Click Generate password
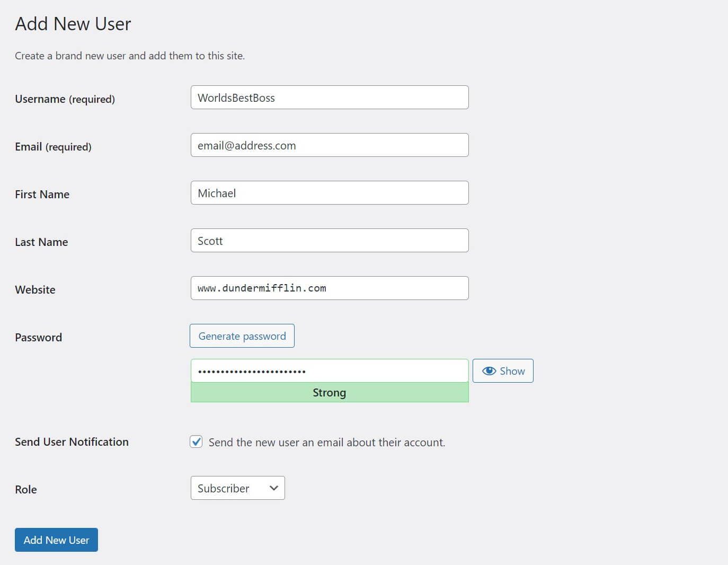The width and height of the screenshot is (728, 565). point(242,336)
